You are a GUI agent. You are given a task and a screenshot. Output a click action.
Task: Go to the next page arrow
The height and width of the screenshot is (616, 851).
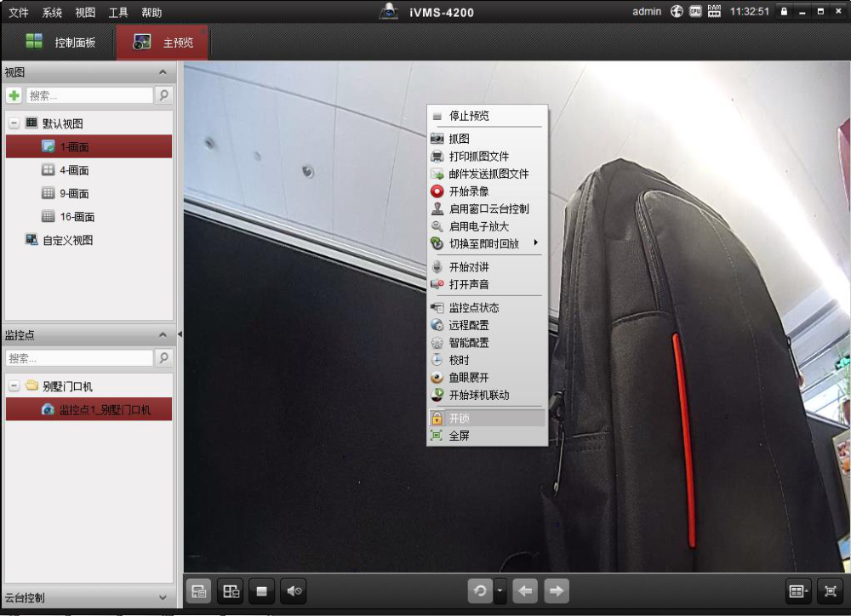[557, 591]
